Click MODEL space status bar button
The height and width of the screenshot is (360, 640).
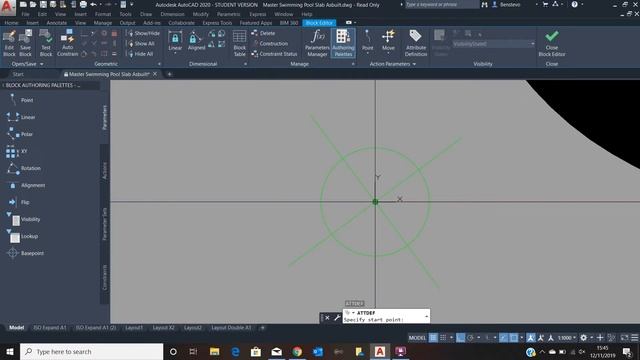[417, 338]
